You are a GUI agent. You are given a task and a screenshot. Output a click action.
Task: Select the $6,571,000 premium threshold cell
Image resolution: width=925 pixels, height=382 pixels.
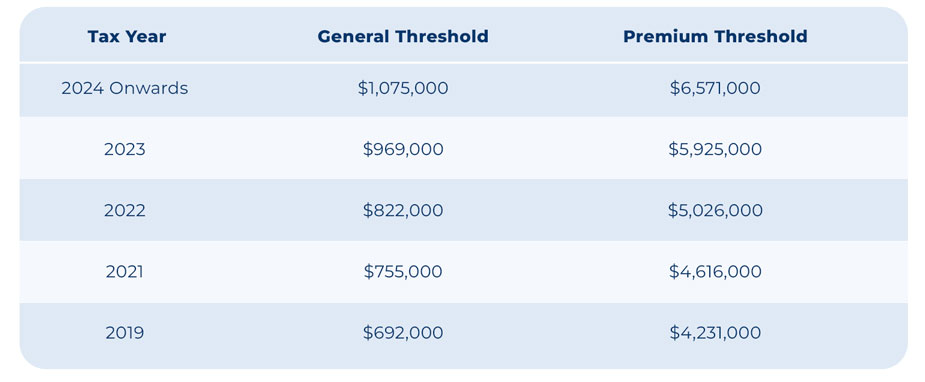(715, 88)
